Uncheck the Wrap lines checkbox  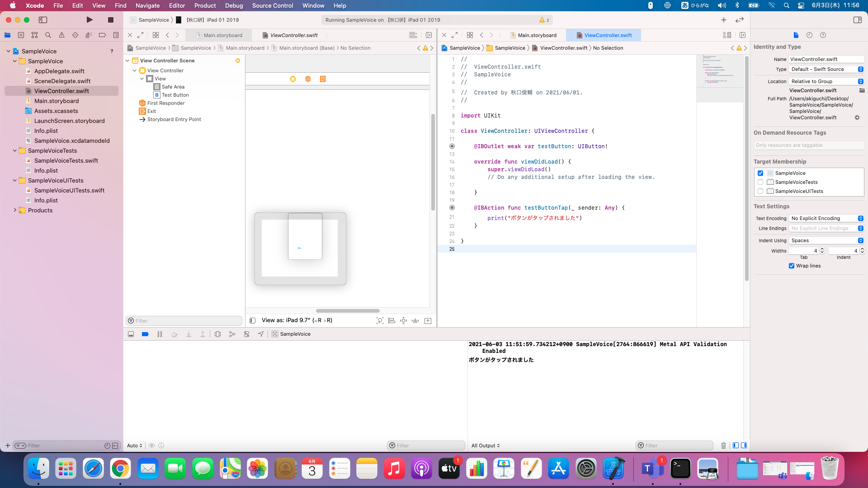coord(792,266)
